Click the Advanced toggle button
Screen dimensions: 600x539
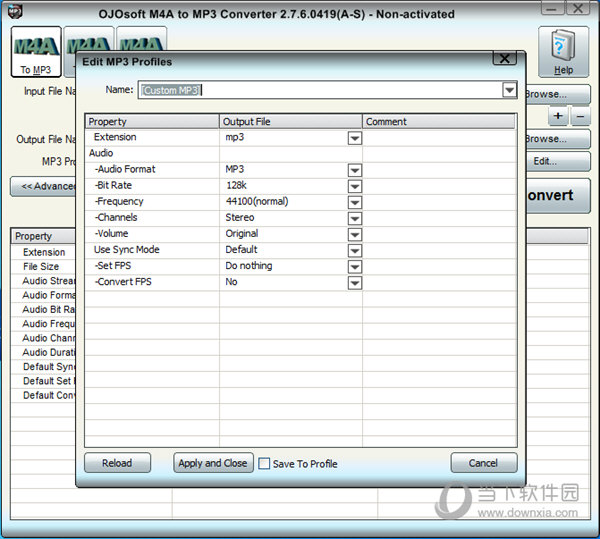pos(43,187)
